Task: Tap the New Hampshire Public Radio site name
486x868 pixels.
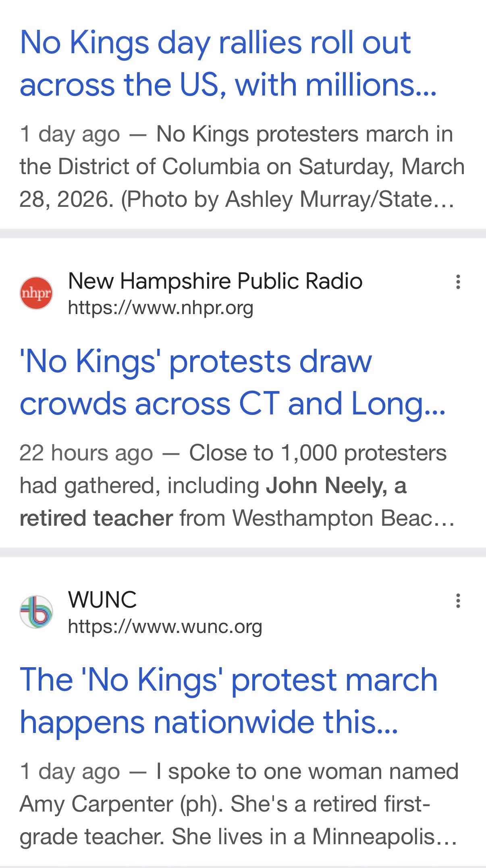Action: (x=215, y=281)
